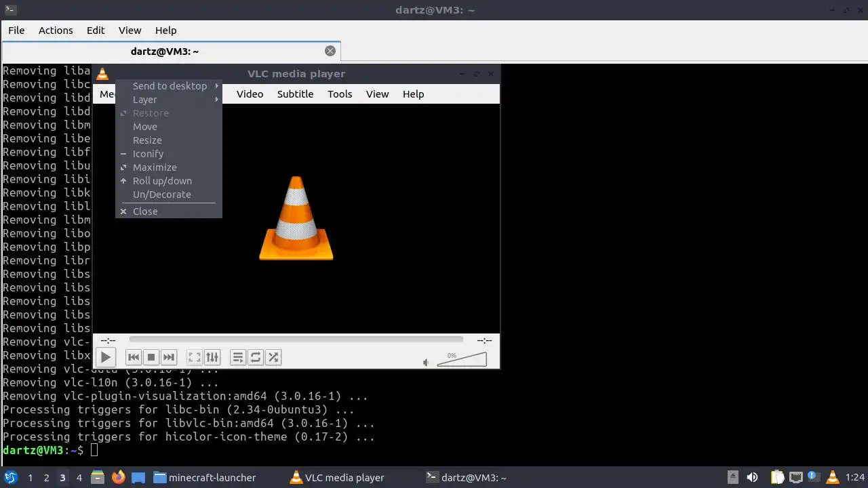Click the removable media eject tray icon

[733, 477]
